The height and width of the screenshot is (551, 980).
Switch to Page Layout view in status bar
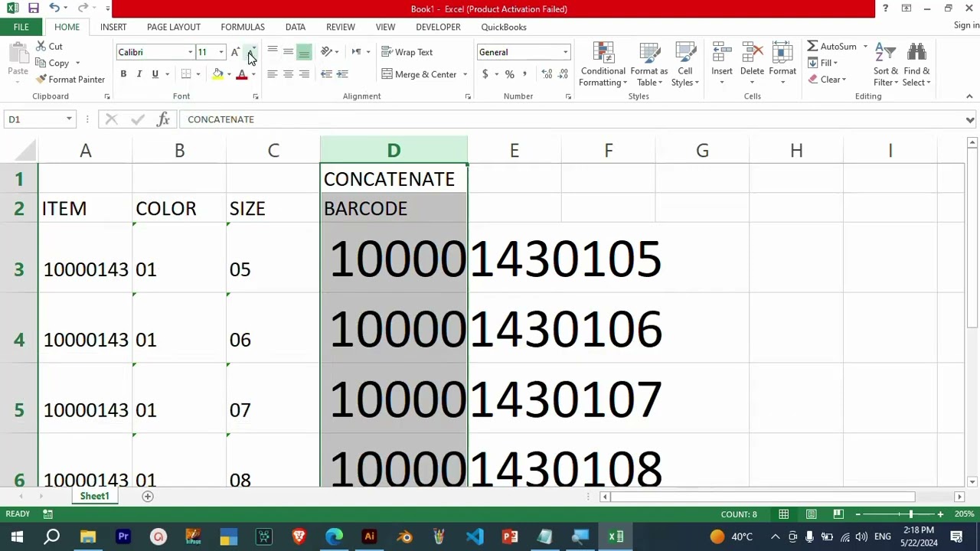[811, 514]
